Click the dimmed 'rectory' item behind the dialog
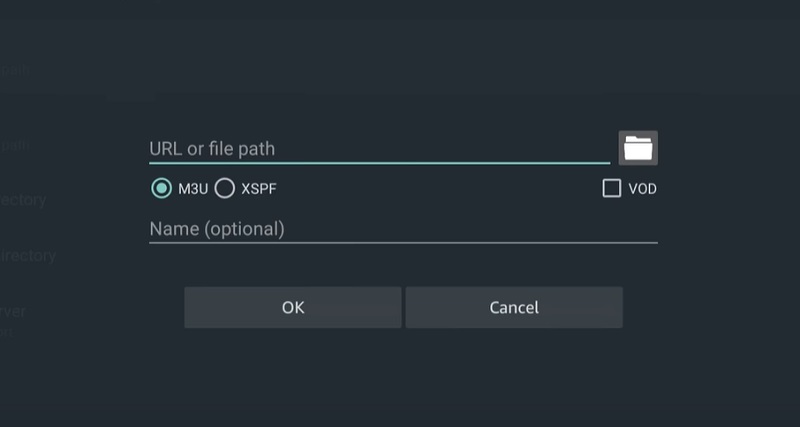Screen dimensions: 800x427 point(23,200)
